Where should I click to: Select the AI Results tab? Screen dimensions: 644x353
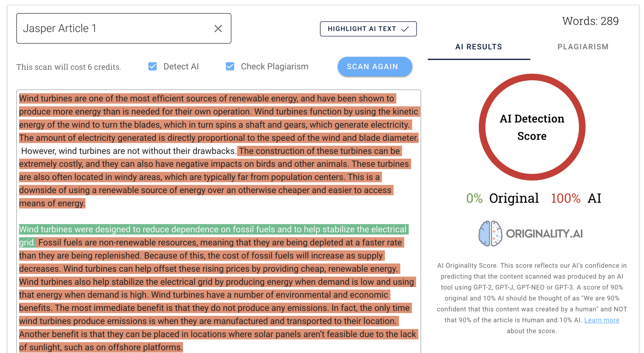(478, 47)
